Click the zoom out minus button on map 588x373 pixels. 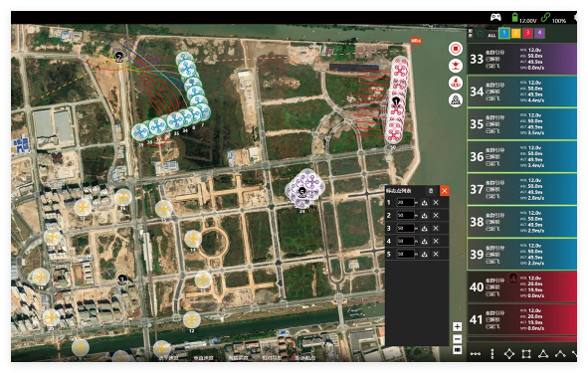457,339
